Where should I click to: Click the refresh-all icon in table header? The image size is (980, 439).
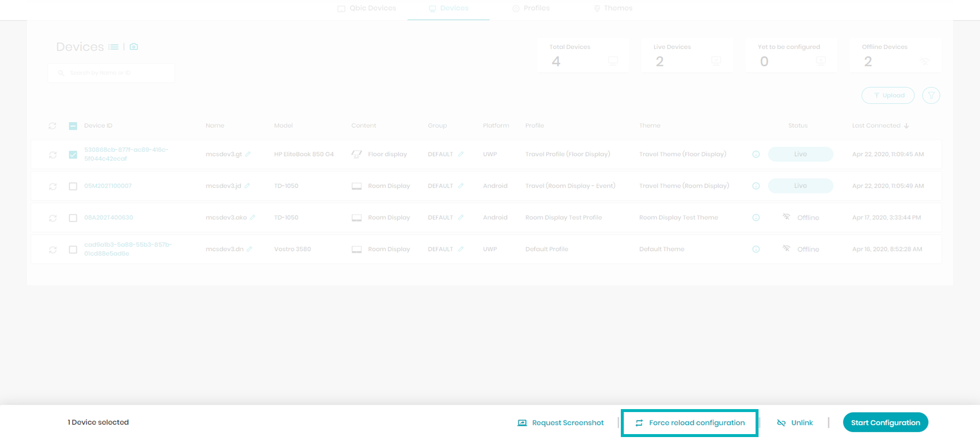(52, 126)
